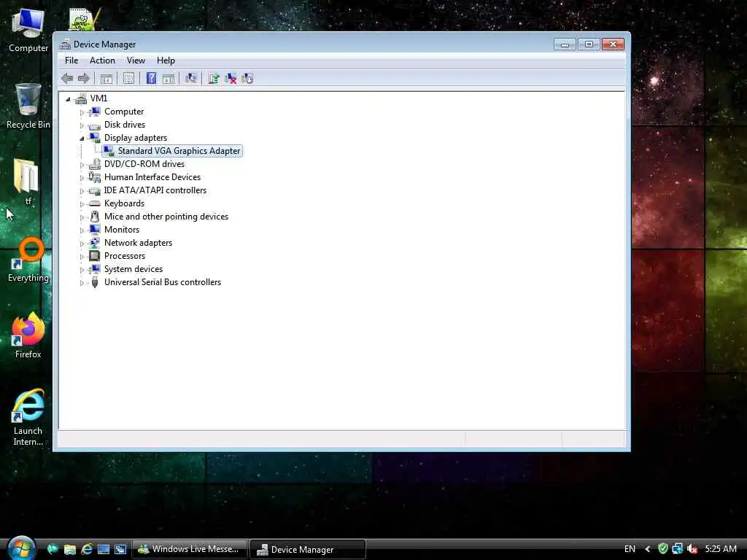Screen dimensions: 747x560
Task: Click Device Manager taskbar button
Action: tap(308, 549)
